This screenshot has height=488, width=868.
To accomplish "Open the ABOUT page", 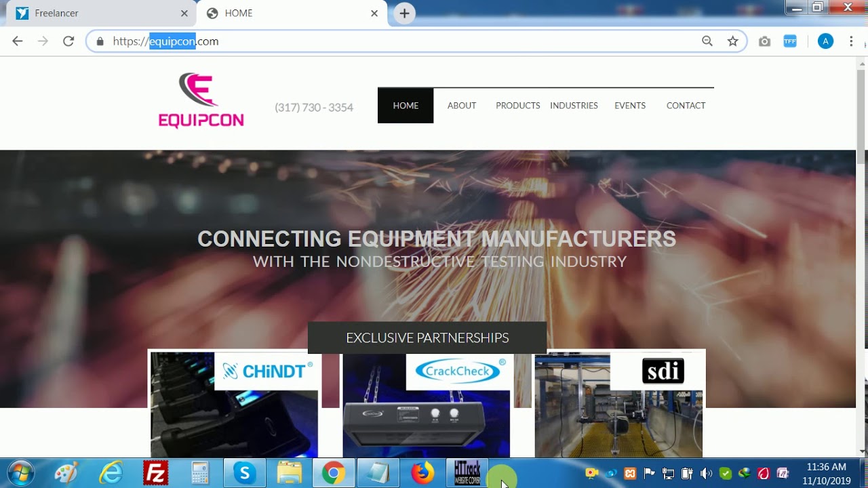I will click(x=462, y=106).
